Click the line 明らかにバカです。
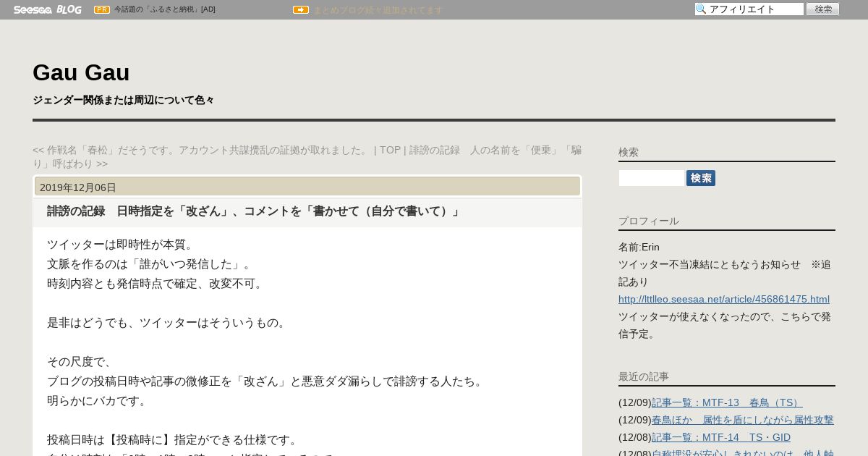This screenshot has width=868, height=456. pos(99,401)
